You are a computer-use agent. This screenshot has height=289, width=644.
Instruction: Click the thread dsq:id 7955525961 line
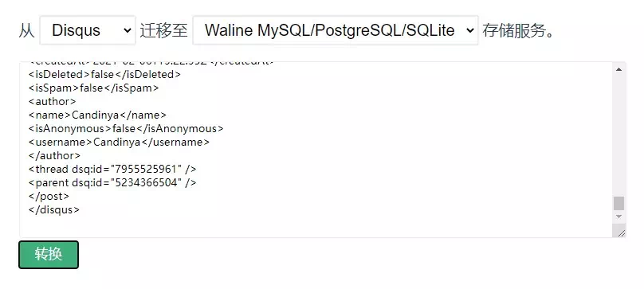coord(112,169)
